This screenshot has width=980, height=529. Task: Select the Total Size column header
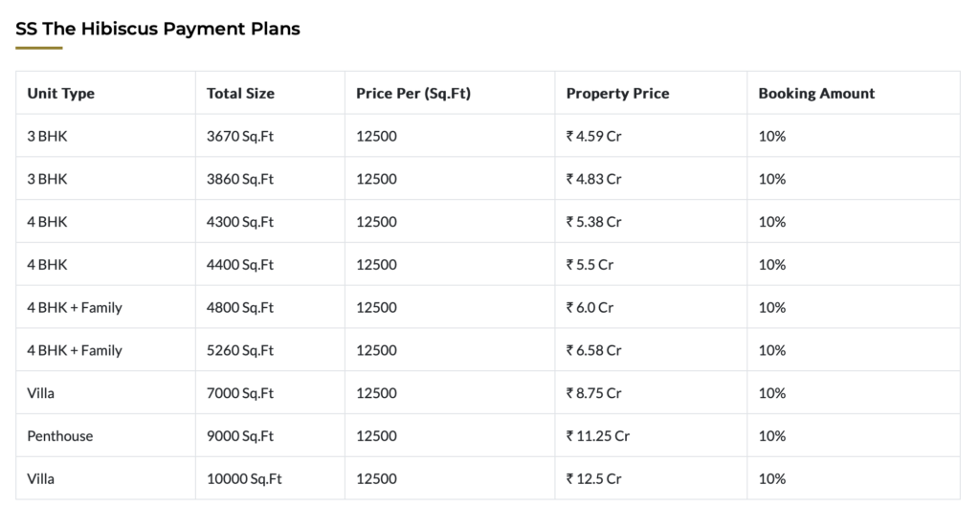(x=240, y=93)
